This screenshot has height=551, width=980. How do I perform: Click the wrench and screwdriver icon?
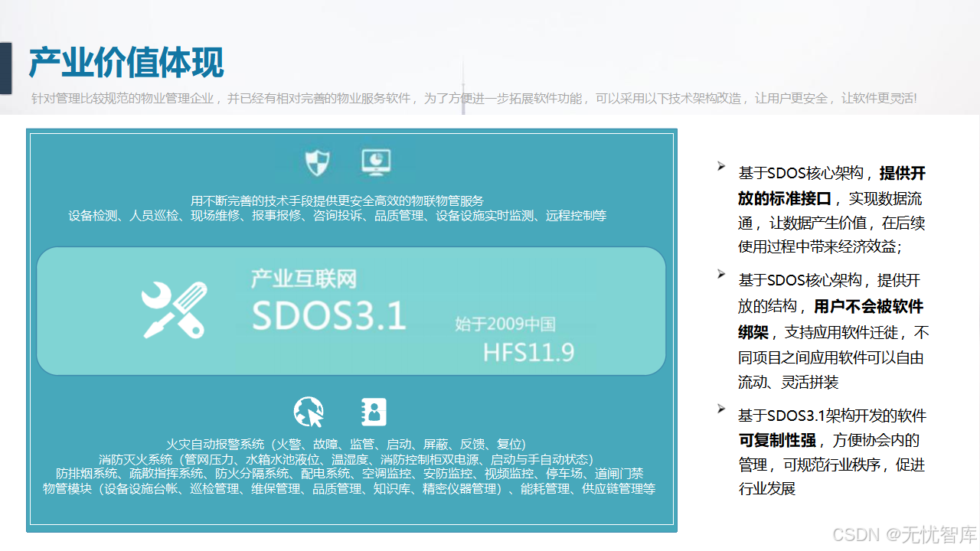[175, 310]
